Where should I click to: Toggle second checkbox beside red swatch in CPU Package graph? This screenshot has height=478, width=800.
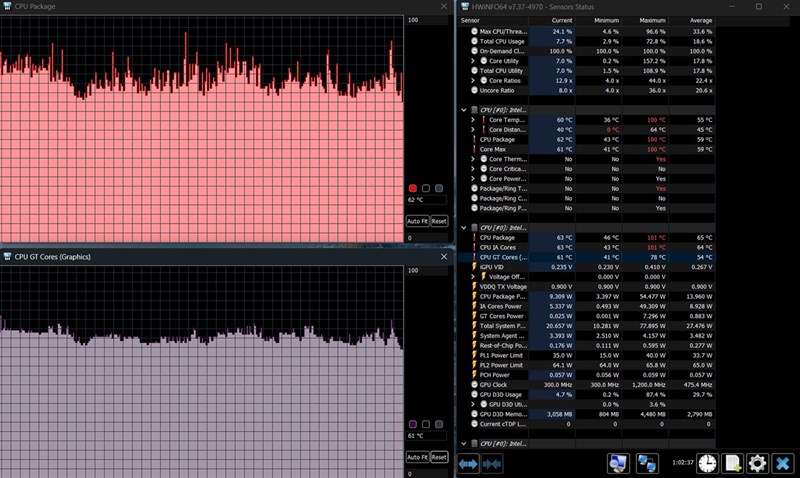(x=426, y=188)
